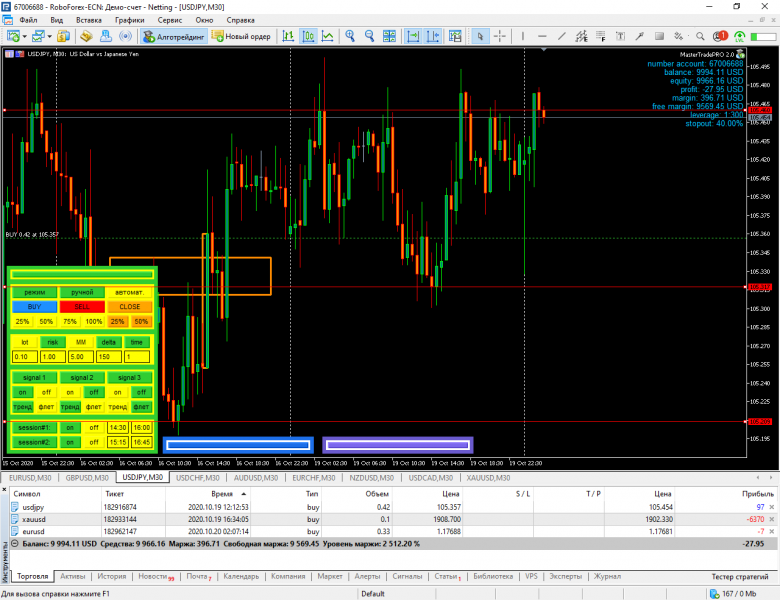Open Тестер стратегий at bottom right
The width and height of the screenshot is (780, 600).
(740, 577)
